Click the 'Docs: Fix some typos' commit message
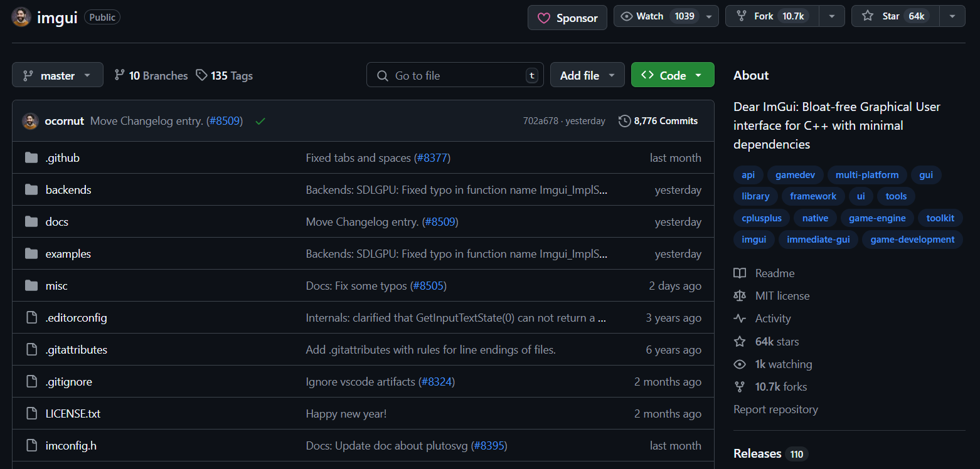This screenshot has width=980, height=469. [x=356, y=285]
